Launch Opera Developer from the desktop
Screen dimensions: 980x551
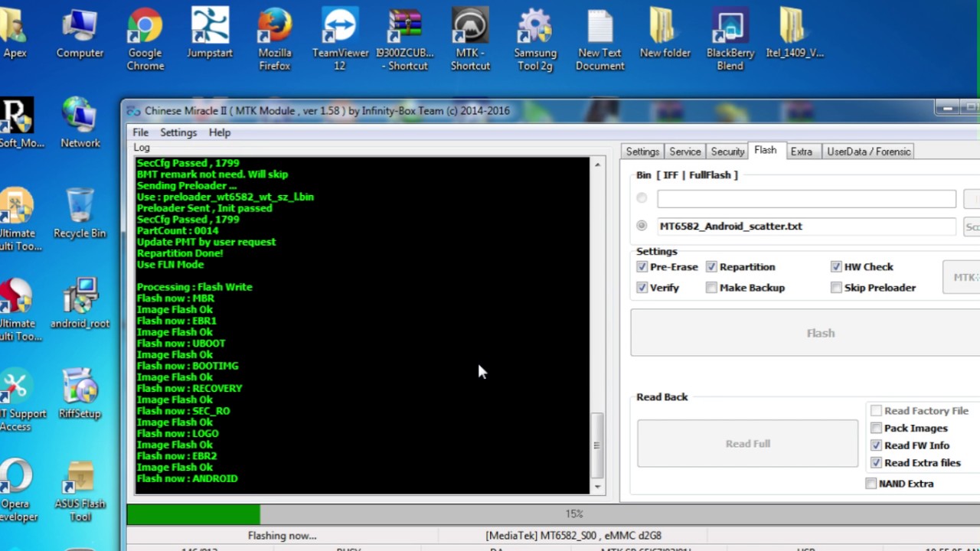(15, 491)
